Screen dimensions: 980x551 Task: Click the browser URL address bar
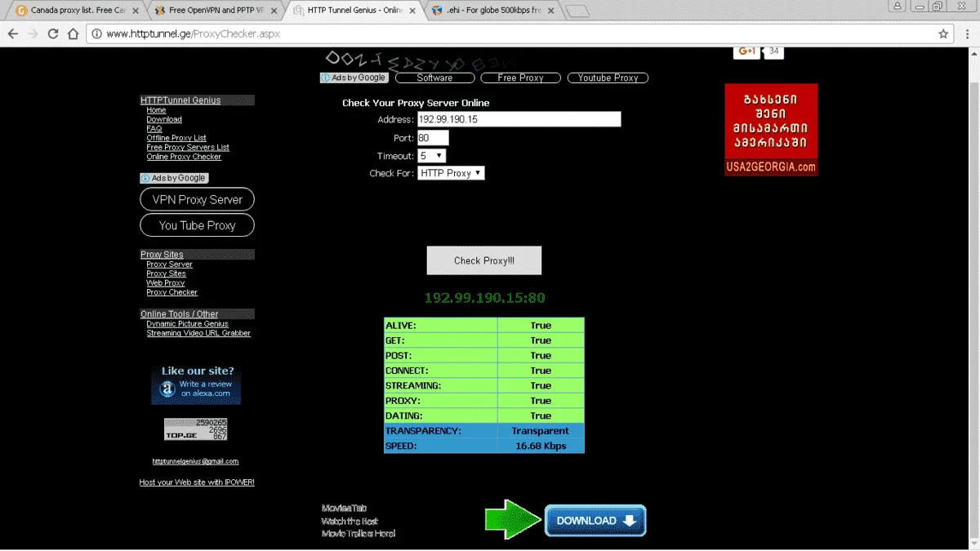tap(523, 34)
